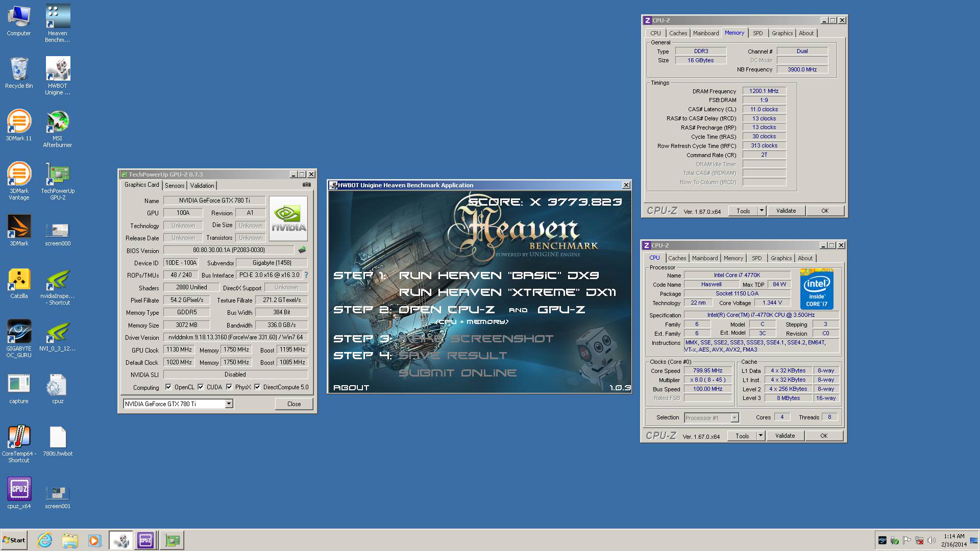Image resolution: width=980 pixels, height=551 pixels.
Task: Launch the 3DMark desktop shortcut
Action: [x=19, y=231]
